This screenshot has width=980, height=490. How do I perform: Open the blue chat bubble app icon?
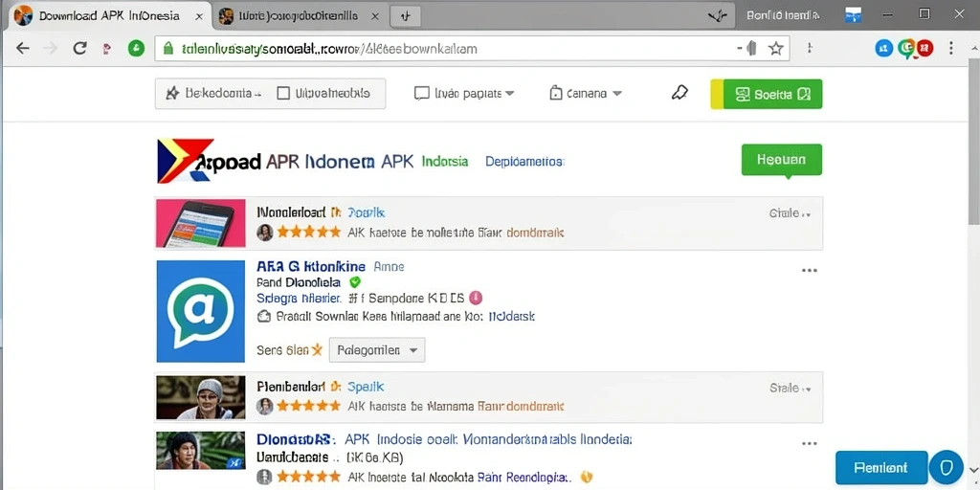point(201,311)
